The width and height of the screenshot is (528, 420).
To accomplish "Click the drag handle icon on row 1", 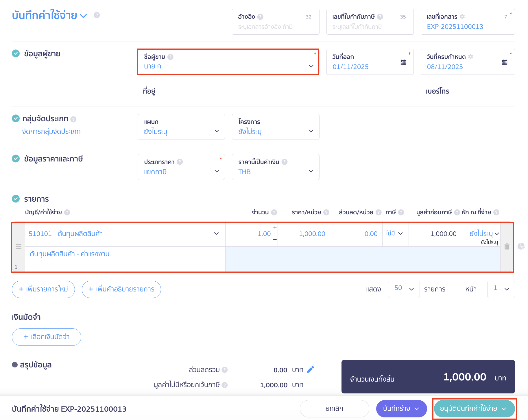I will tap(19, 246).
